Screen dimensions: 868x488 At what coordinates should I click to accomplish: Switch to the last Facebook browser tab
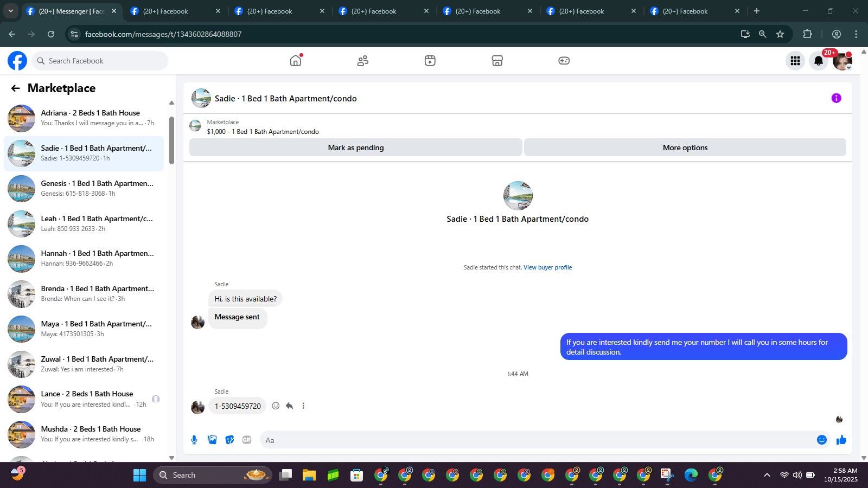(695, 11)
